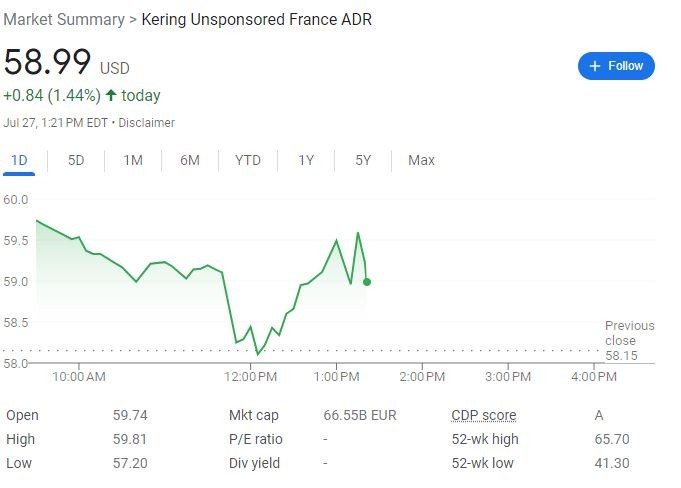Viewport: 681px width, 488px height.
Task: Select the 1D time range tab
Action: [x=19, y=160]
